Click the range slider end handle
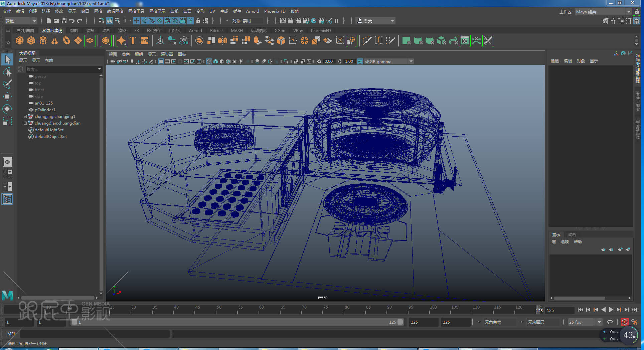The width and height of the screenshot is (644, 350). [x=400, y=322]
